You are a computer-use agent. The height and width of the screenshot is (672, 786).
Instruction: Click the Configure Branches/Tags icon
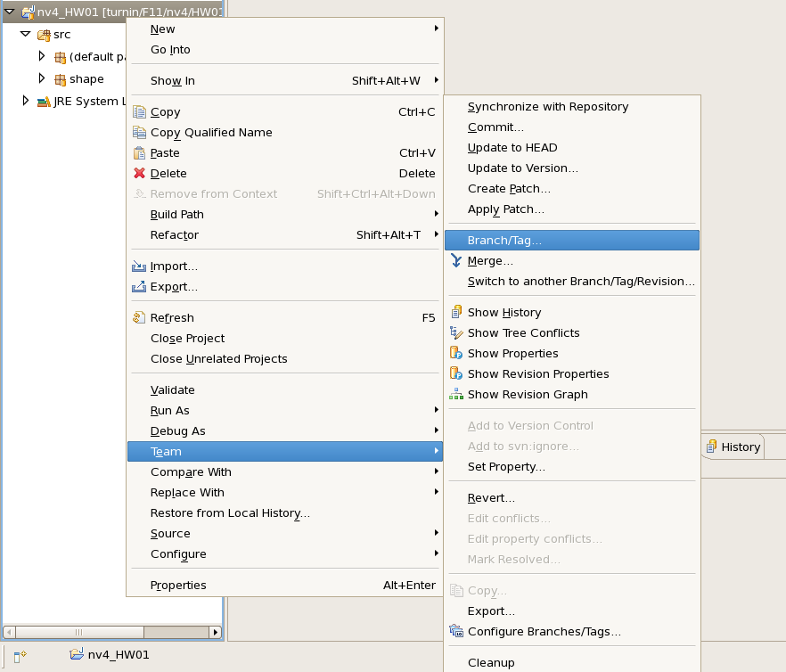point(456,632)
